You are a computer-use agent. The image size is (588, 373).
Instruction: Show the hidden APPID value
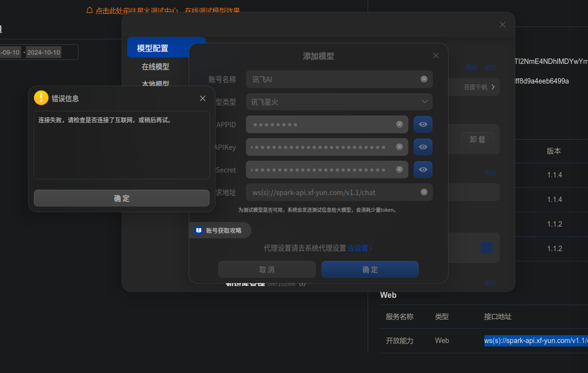click(423, 124)
